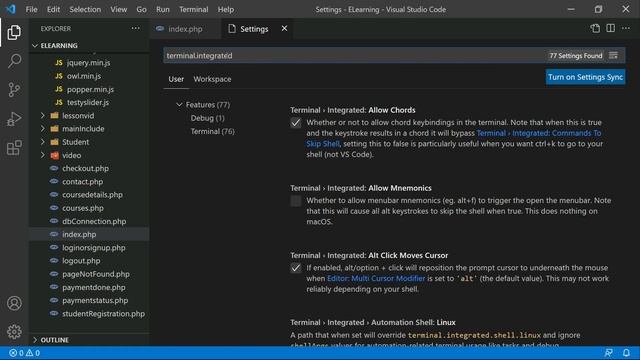
Task: Close the Settings tab
Action: pyautogui.click(x=284, y=28)
